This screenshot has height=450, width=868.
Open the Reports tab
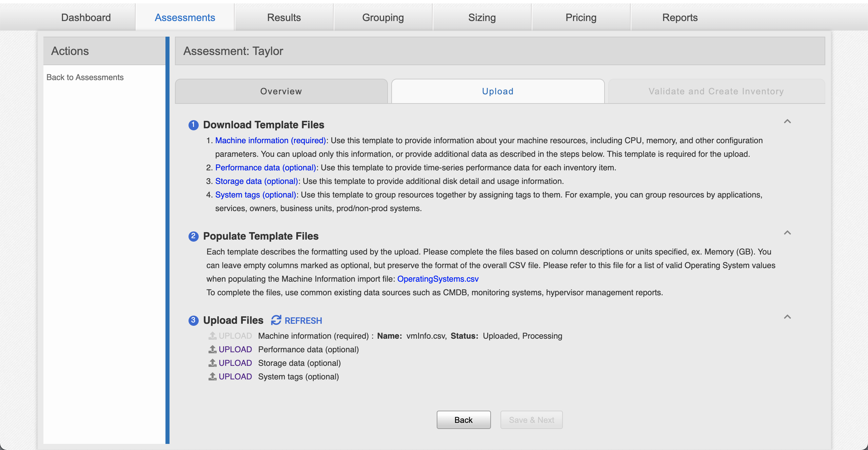tap(680, 17)
